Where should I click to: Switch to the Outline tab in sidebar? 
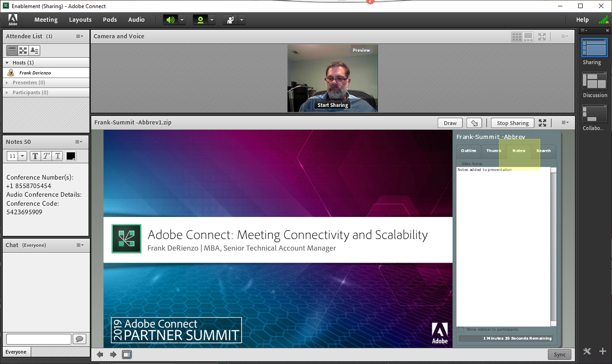(468, 151)
